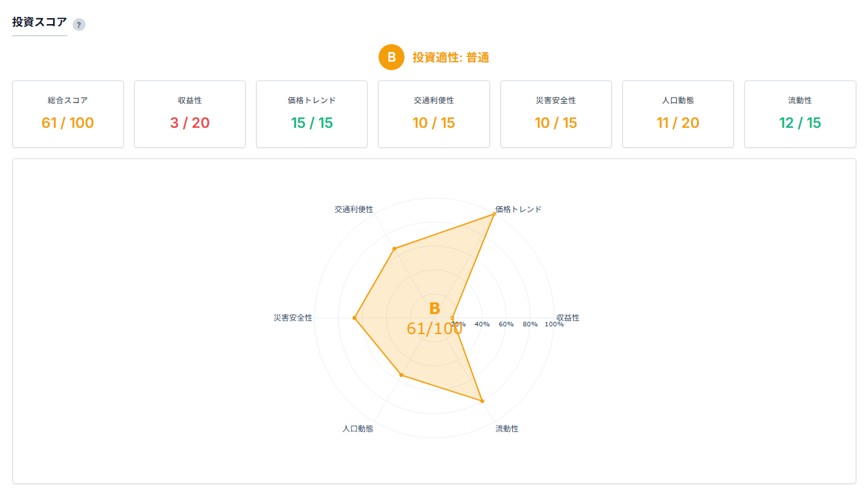Select the 流動性 12/15 score card

799,114
